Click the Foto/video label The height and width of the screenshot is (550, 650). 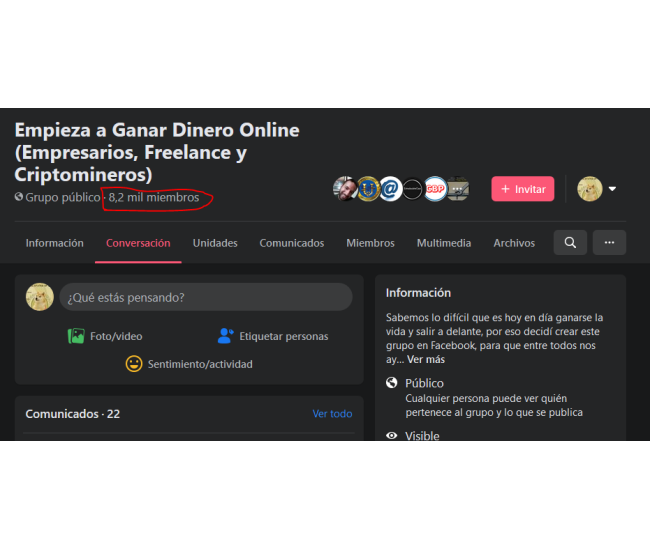116,336
